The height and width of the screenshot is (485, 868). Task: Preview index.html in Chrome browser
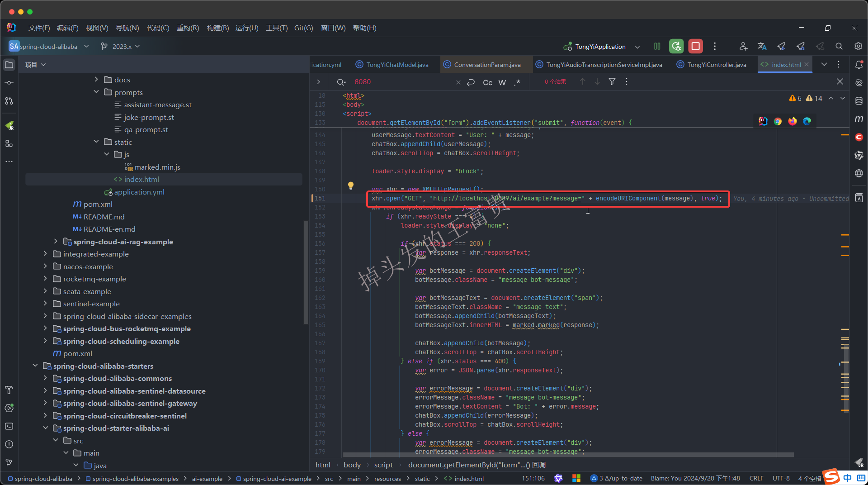coord(778,121)
